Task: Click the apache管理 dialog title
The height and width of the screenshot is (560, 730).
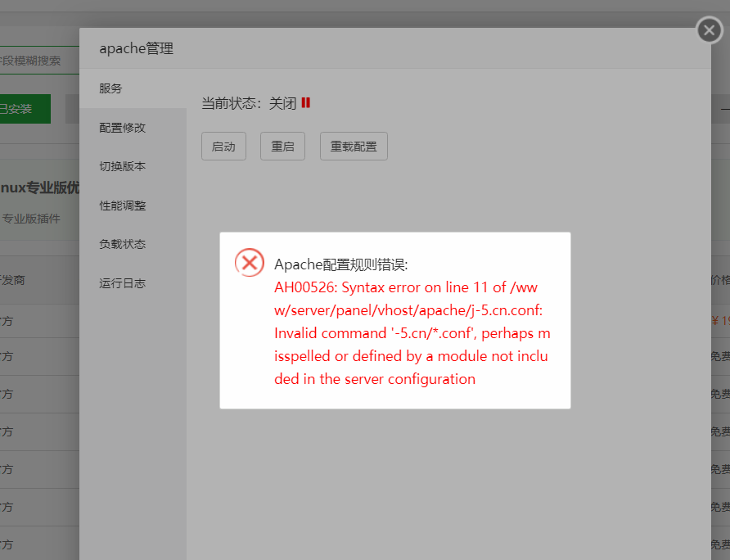Action: click(137, 48)
